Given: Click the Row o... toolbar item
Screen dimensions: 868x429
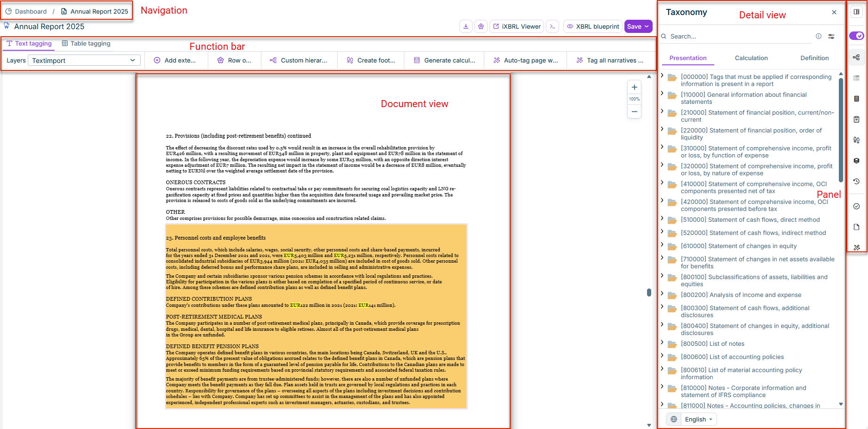Looking at the screenshot, I should (x=235, y=60).
